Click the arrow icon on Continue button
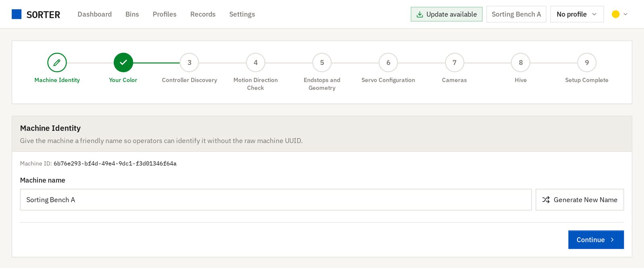Viewport: 644px width, 268px height. tap(612, 240)
